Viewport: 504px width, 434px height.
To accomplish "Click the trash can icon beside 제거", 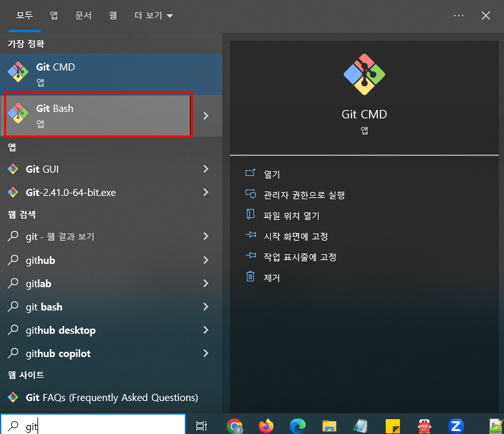I will point(251,276).
